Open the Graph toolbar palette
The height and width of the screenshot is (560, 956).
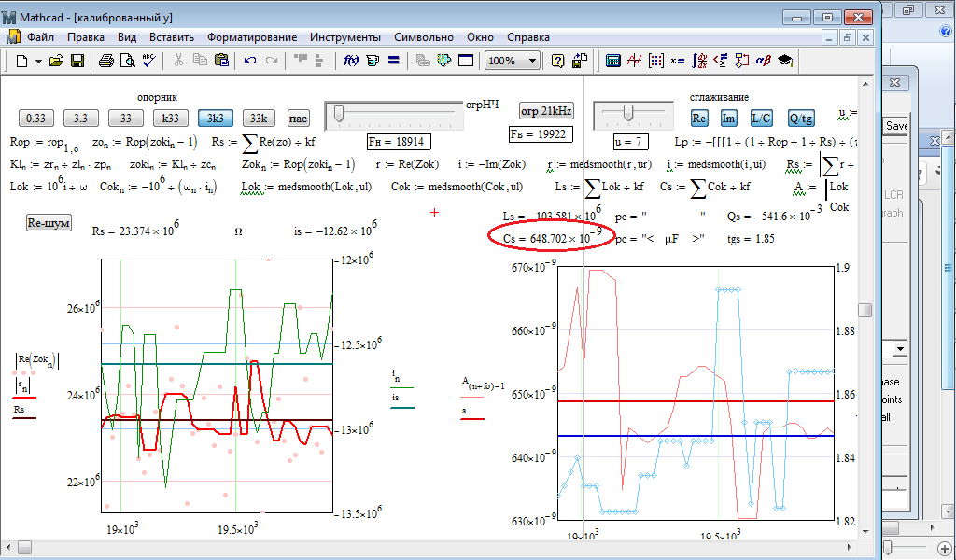click(x=634, y=61)
